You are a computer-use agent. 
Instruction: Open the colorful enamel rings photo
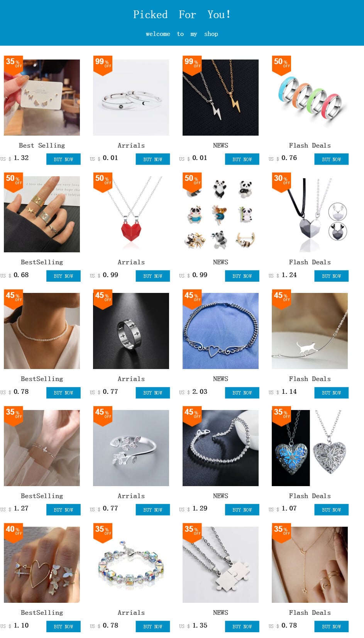tap(310, 97)
